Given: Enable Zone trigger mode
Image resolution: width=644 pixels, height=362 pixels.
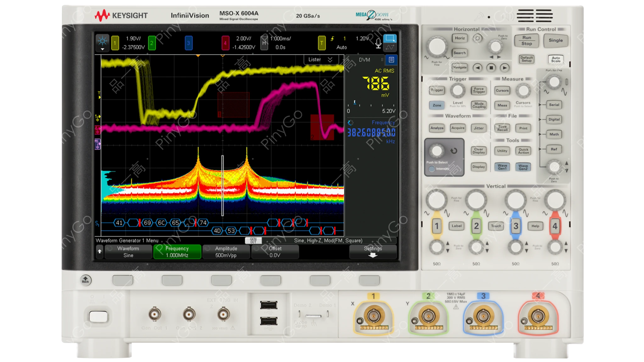Looking at the screenshot, I should tap(437, 106).
